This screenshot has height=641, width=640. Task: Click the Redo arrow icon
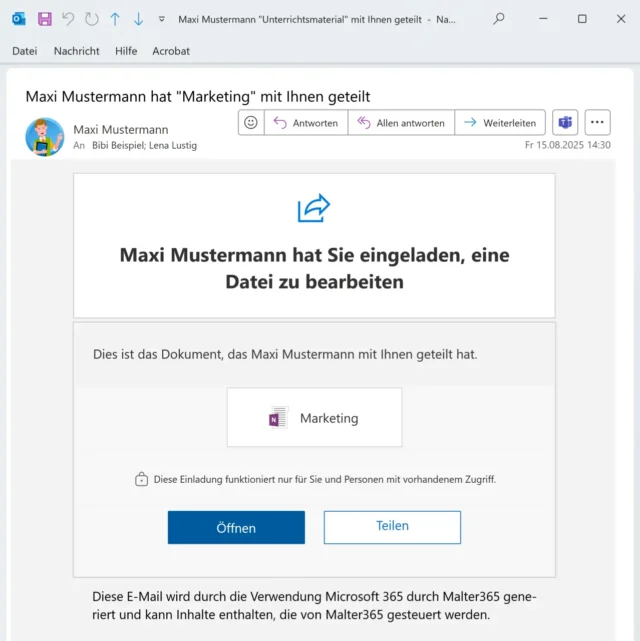click(92, 19)
